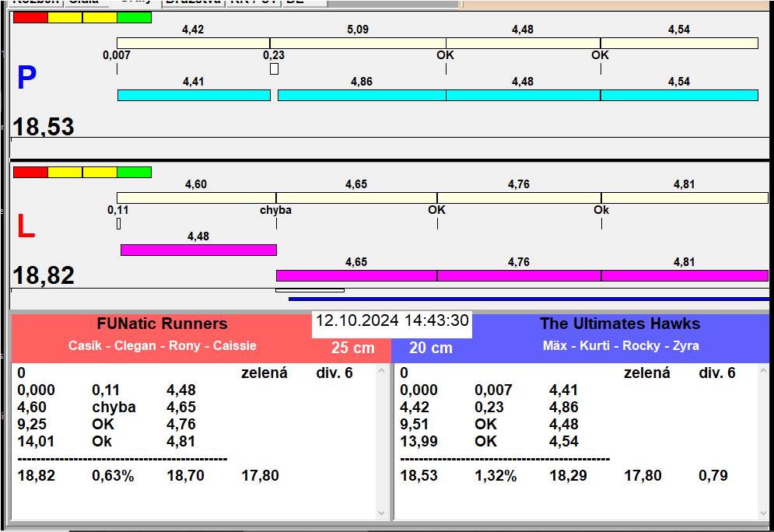Select The Ultimates Hawks team header

(620, 324)
